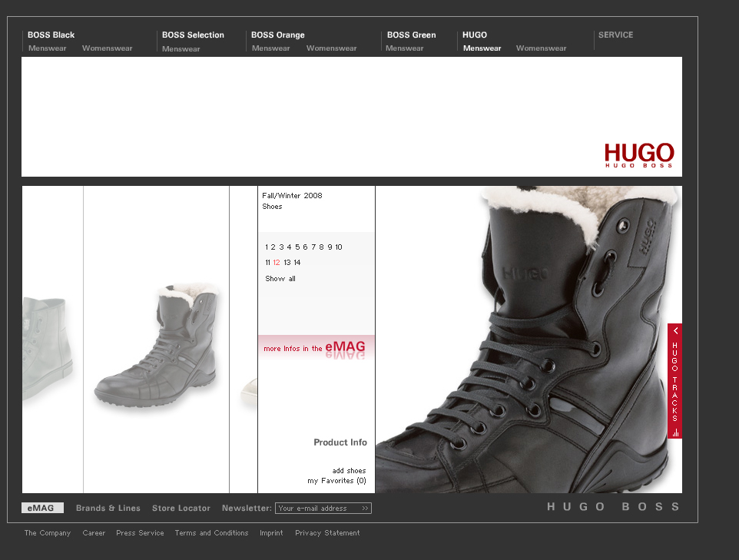Open more Infos in the eMAG banner
The height and width of the screenshot is (560, 739).
click(316, 347)
